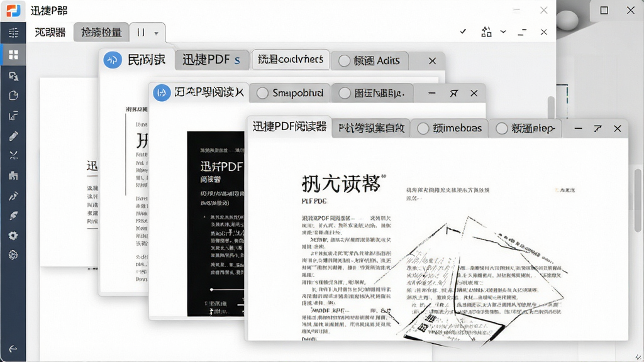Select the pen signature icon in sidebar

point(13,196)
